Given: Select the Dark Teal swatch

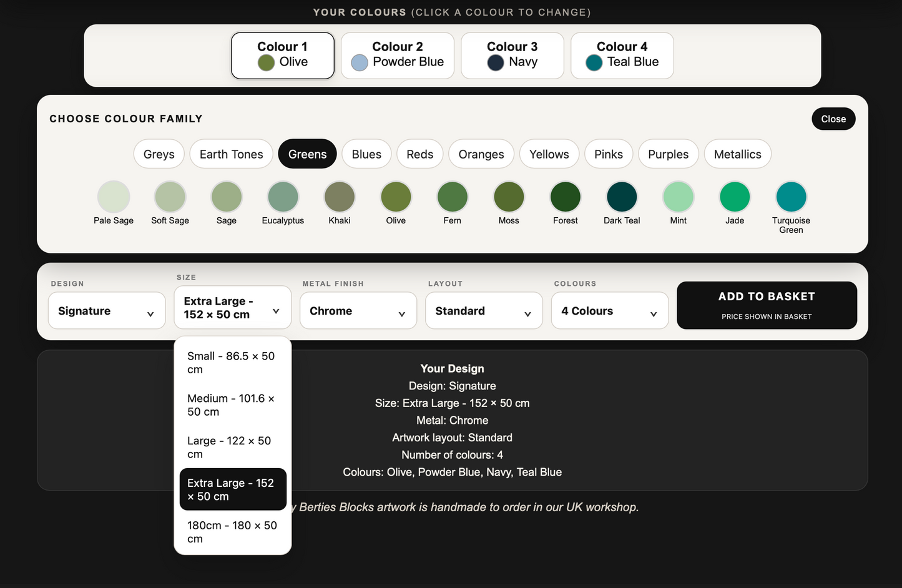Looking at the screenshot, I should point(622,197).
